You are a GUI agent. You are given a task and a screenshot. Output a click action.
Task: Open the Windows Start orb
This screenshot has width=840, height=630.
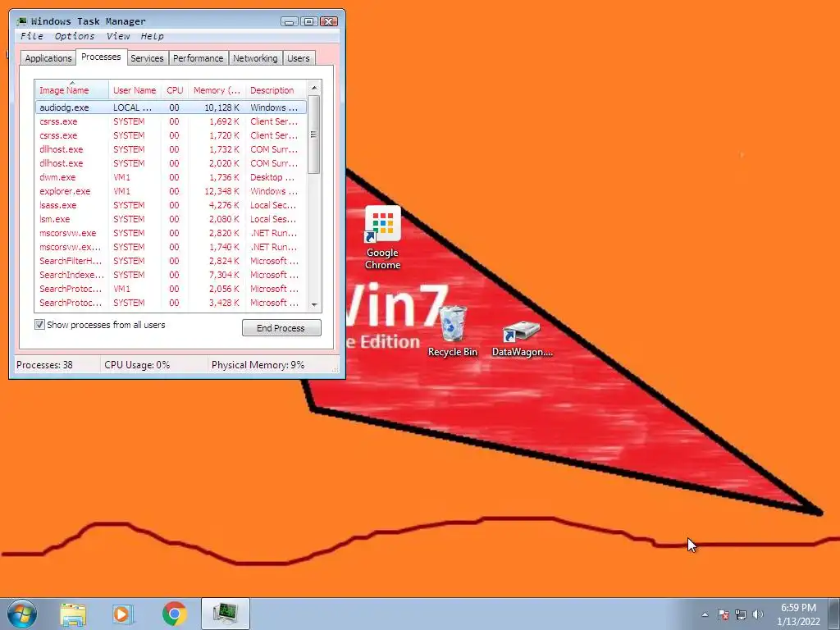click(x=22, y=614)
